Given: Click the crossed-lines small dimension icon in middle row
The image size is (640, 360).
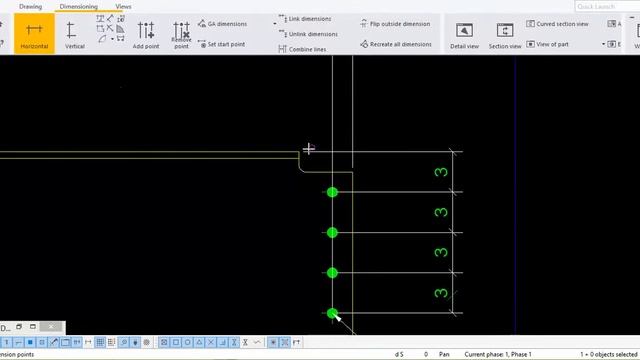Looking at the screenshot, I should pos(110,29).
